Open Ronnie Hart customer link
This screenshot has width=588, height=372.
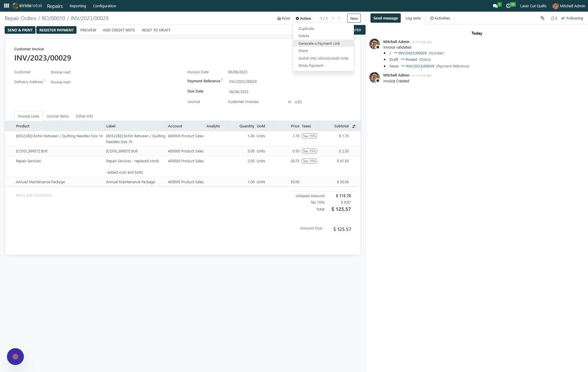click(x=60, y=72)
